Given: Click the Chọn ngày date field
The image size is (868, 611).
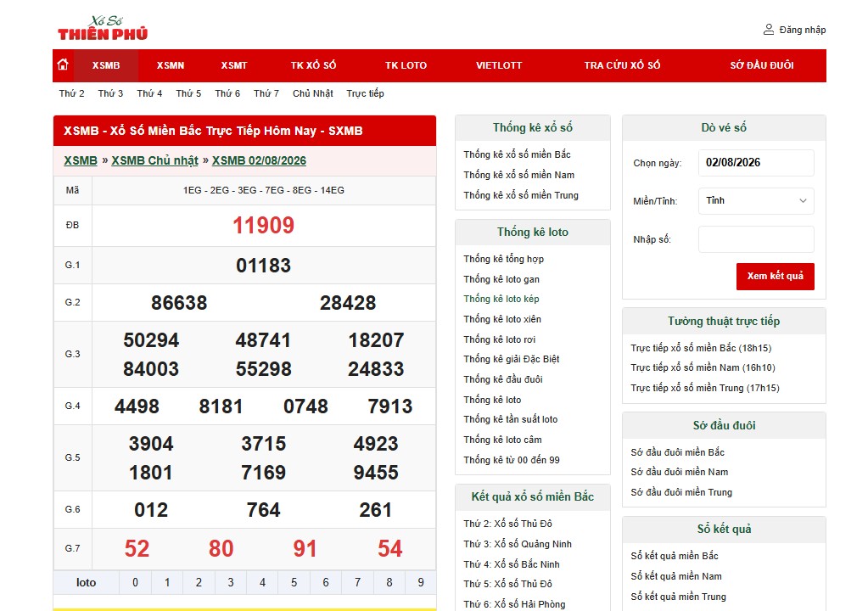Looking at the screenshot, I should 756,163.
